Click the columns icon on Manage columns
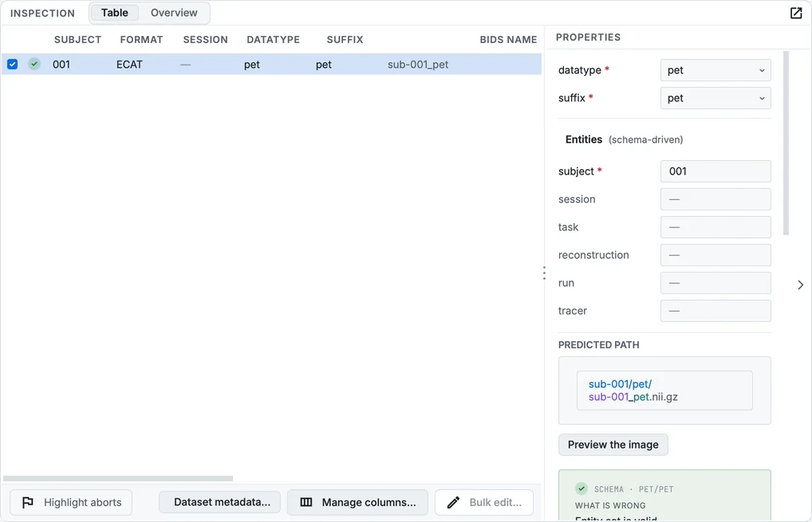Viewport: 812px width, 522px height. [x=306, y=502]
